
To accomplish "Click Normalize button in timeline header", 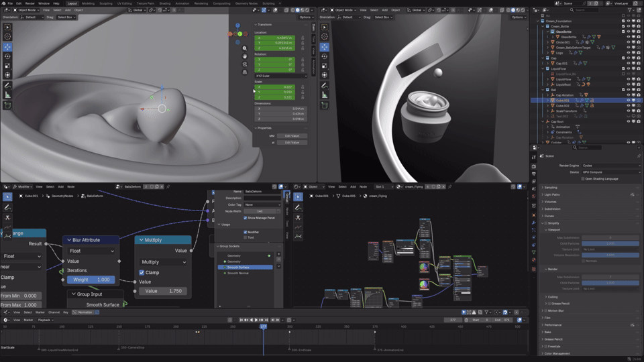I will pos(85,312).
